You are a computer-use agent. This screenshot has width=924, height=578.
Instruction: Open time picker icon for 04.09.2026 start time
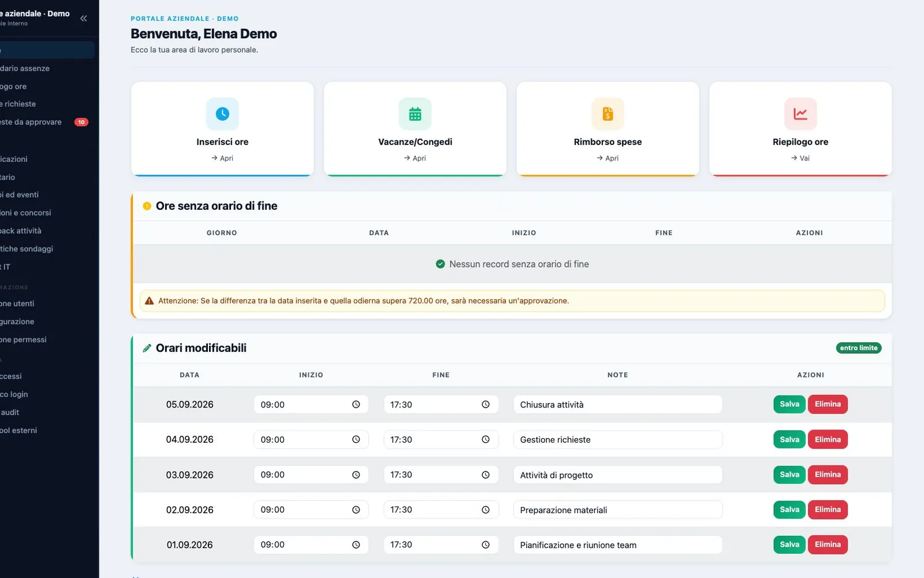click(356, 440)
